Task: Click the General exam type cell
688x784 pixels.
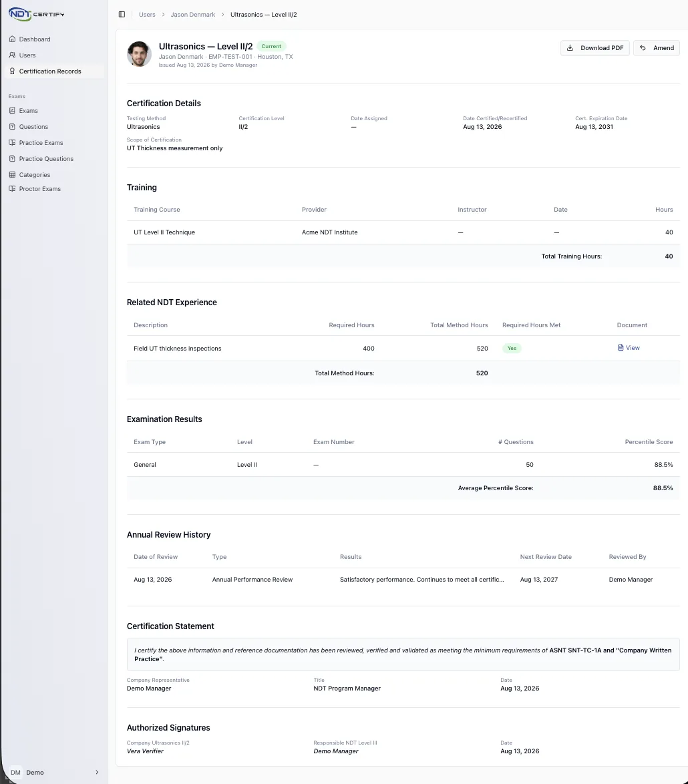Action: pyautogui.click(x=145, y=465)
